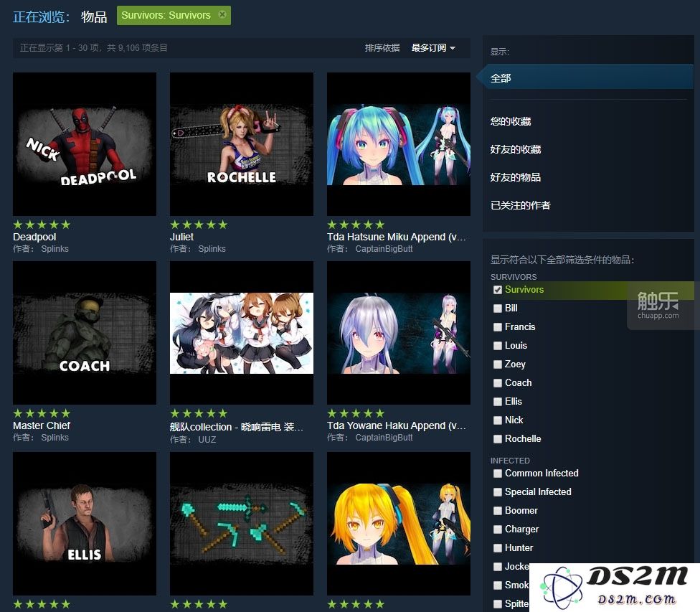This screenshot has width=700, height=612.
Task: Open author CaptainBigButt under Yowane Haku
Action: [384, 438]
